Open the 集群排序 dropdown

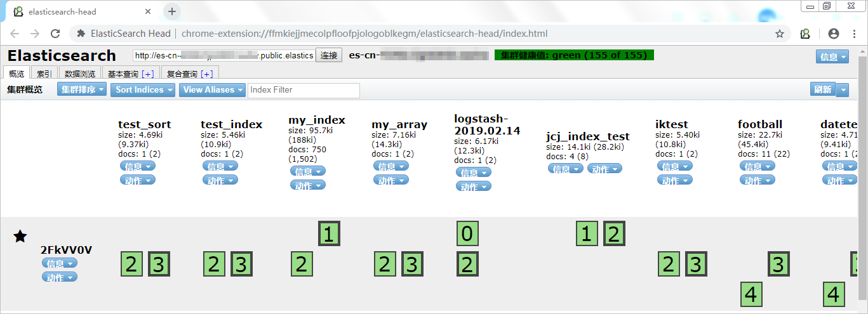[x=83, y=90]
